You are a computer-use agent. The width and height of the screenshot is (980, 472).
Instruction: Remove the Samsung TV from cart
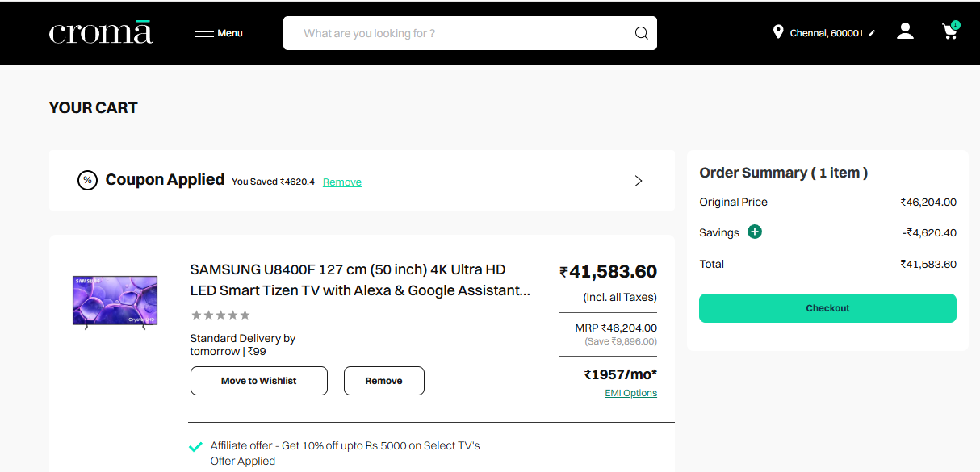[383, 381]
